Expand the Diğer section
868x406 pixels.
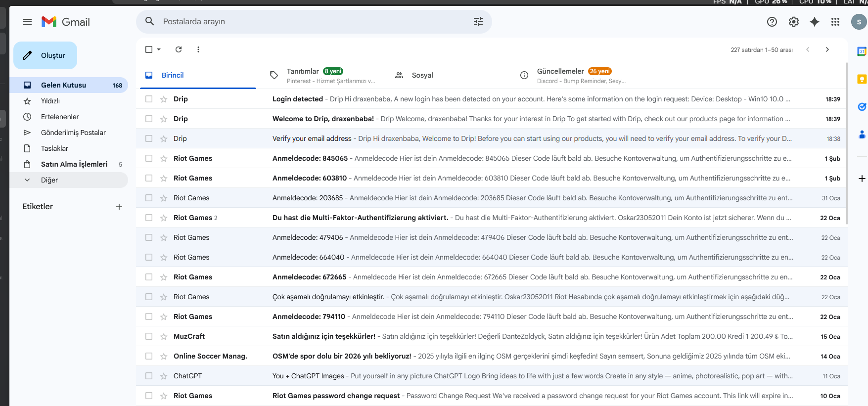[69, 180]
